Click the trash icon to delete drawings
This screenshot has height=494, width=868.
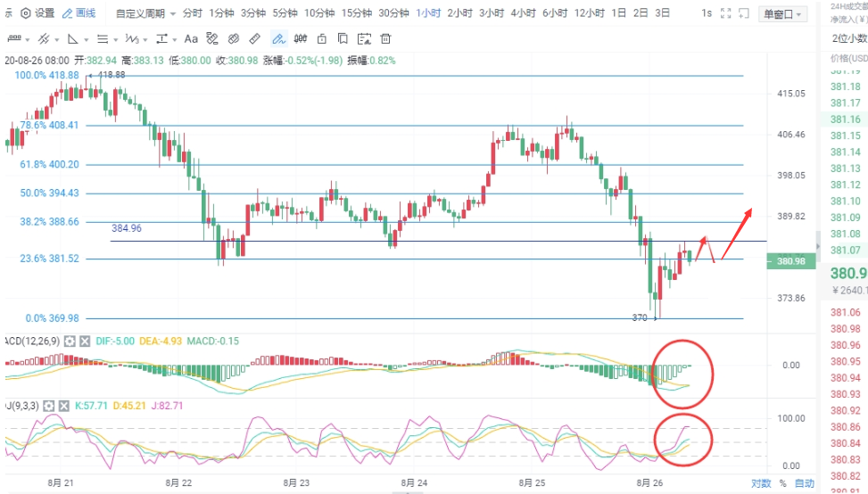(384, 39)
